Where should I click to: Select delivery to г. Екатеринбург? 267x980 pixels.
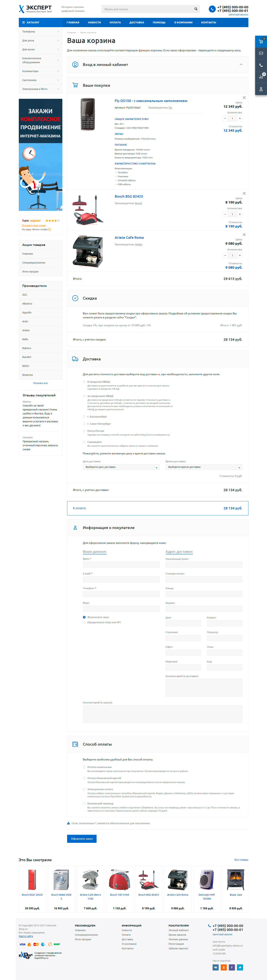[84, 417]
